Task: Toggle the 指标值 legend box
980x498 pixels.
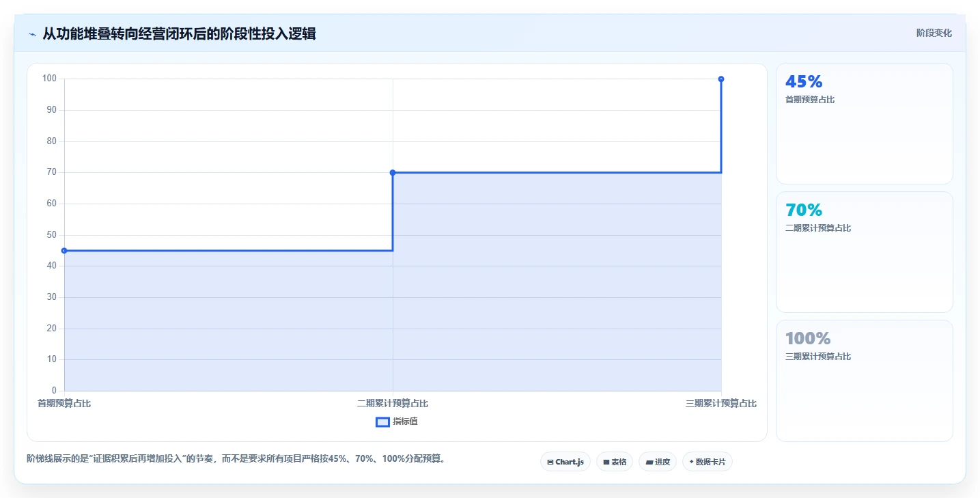Action: pyautogui.click(x=382, y=422)
